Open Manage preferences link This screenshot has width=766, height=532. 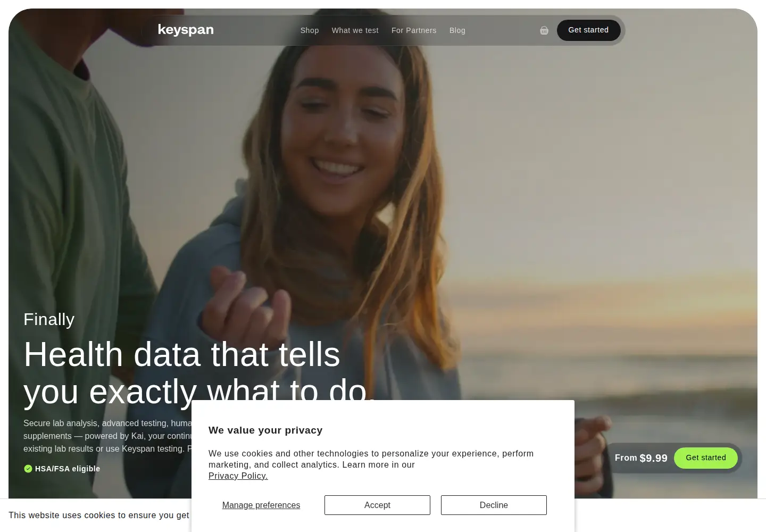(261, 505)
